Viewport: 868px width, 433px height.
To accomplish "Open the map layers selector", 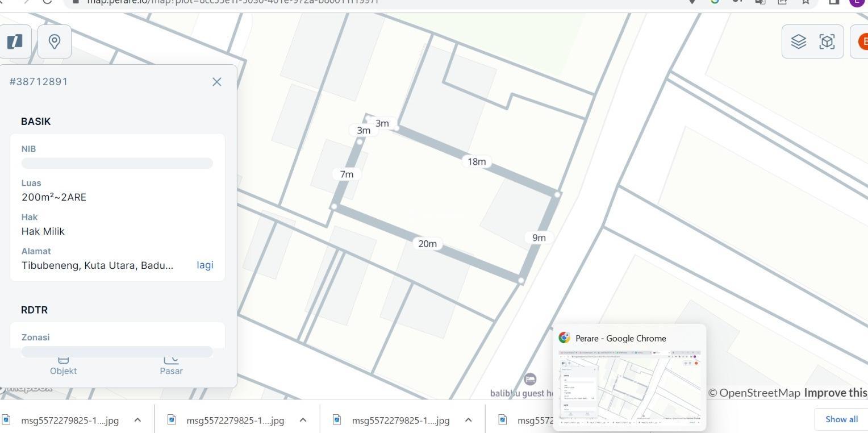I will [x=798, y=41].
